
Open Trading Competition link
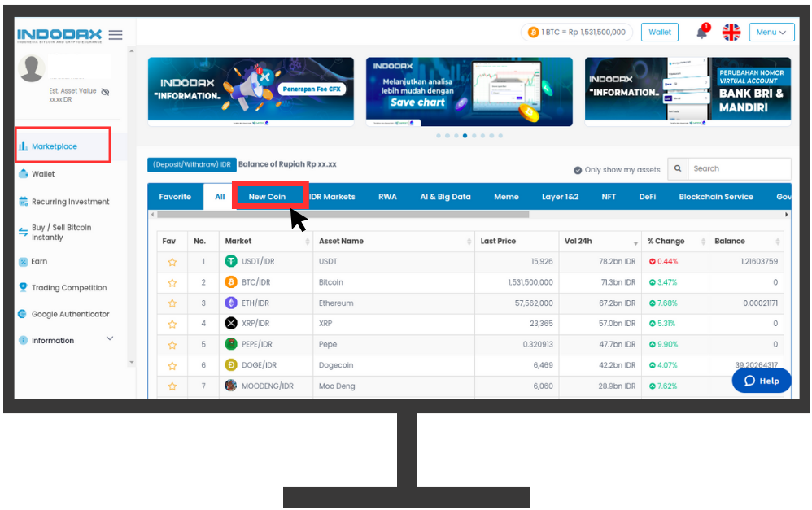pos(69,287)
